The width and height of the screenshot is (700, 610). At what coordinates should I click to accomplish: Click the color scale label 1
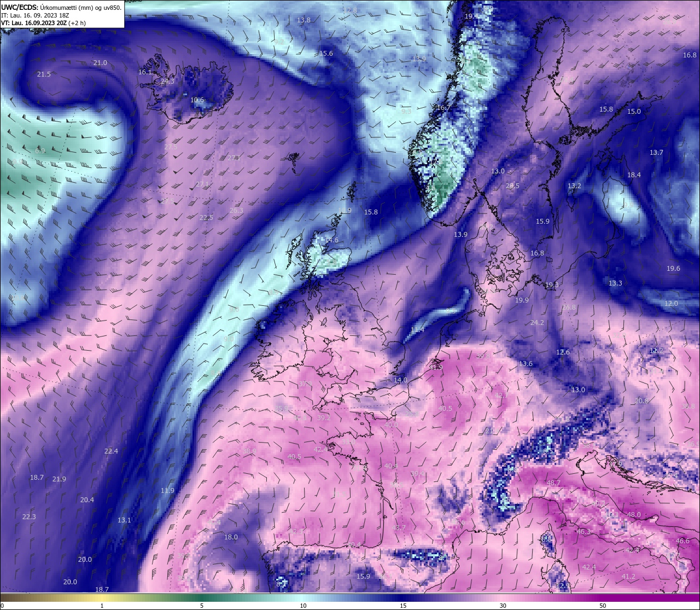(102, 606)
